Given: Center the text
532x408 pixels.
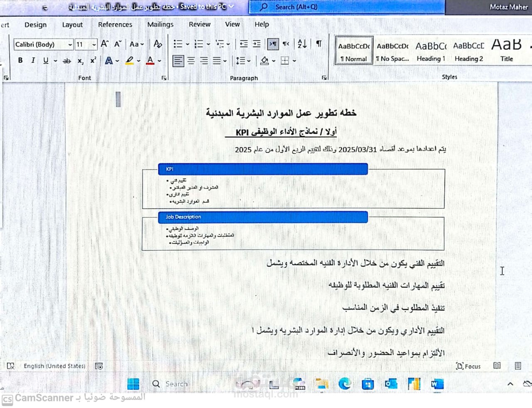Looking at the screenshot, I should point(191,61).
